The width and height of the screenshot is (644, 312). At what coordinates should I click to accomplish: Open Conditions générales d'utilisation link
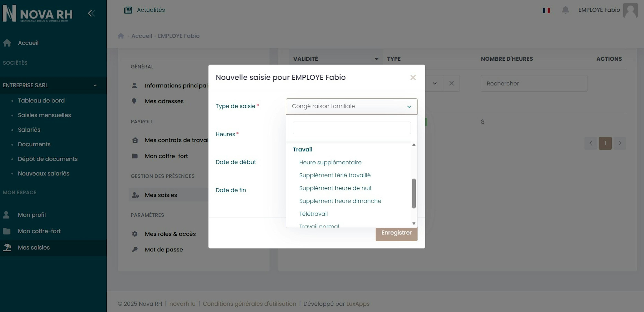[249, 304]
